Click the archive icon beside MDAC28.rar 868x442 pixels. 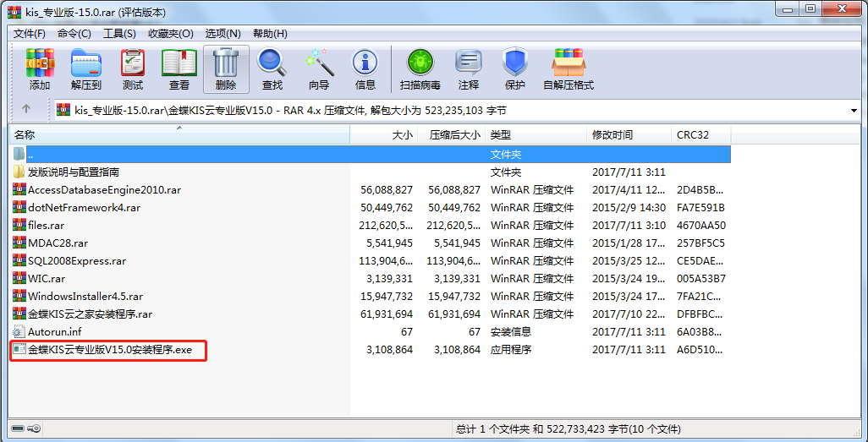pyautogui.click(x=19, y=243)
